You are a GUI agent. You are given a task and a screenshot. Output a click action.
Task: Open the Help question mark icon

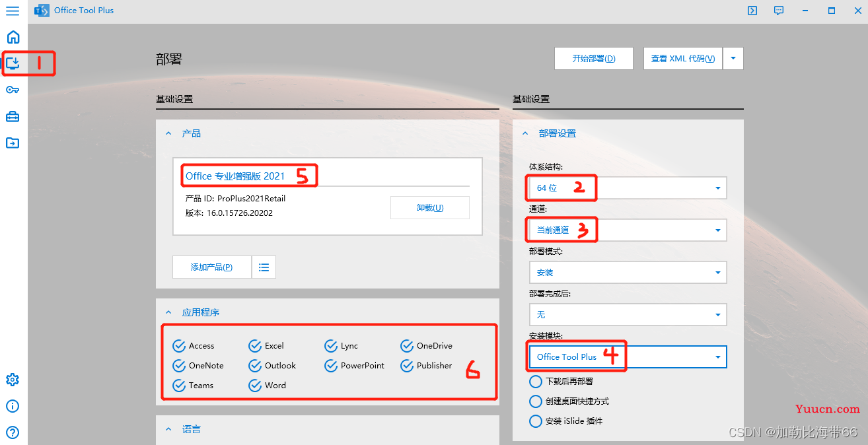point(13,432)
